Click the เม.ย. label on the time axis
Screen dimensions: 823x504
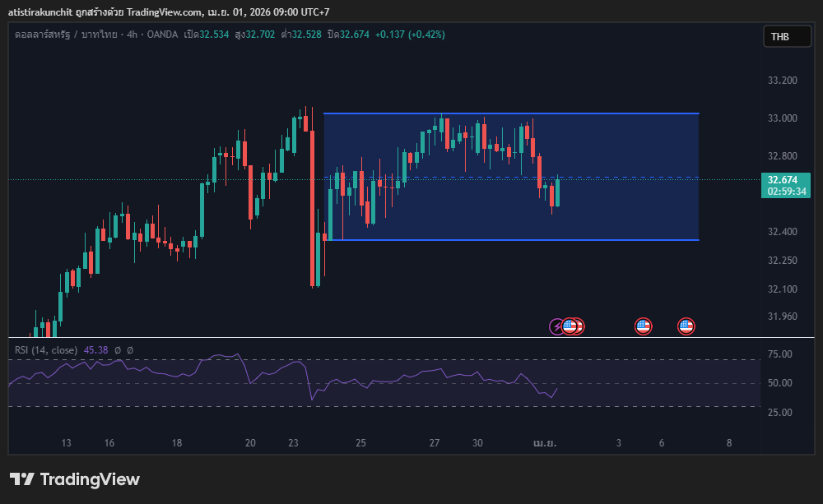[x=544, y=443]
